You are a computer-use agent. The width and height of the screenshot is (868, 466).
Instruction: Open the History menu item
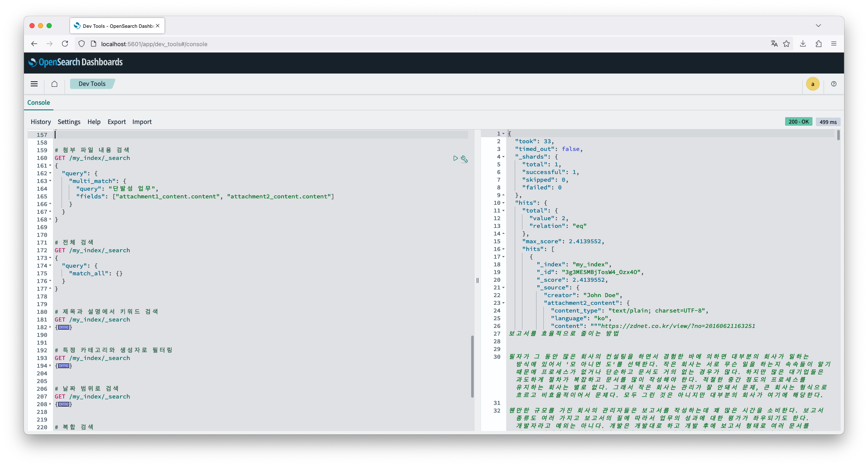[41, 122]
